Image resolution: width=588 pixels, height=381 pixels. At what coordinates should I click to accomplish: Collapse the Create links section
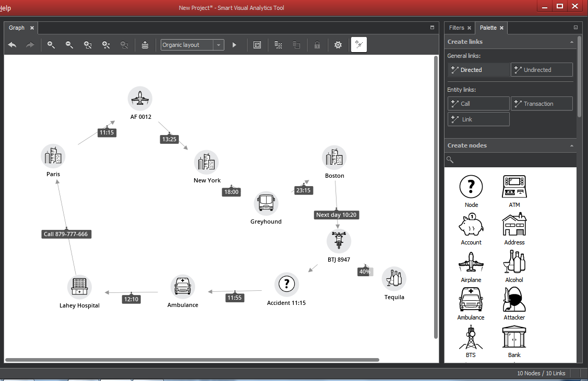(572, 42)
